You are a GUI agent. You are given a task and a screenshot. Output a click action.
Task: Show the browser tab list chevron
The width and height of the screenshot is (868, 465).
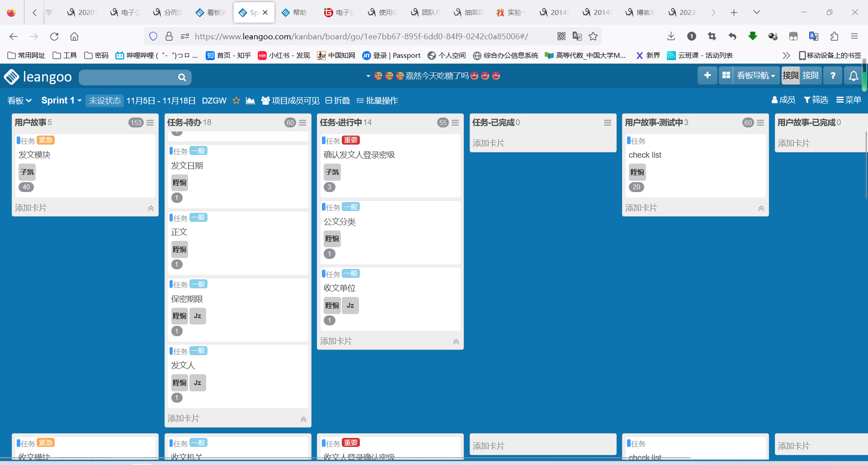pyautogui.click(x=756, y=12)
